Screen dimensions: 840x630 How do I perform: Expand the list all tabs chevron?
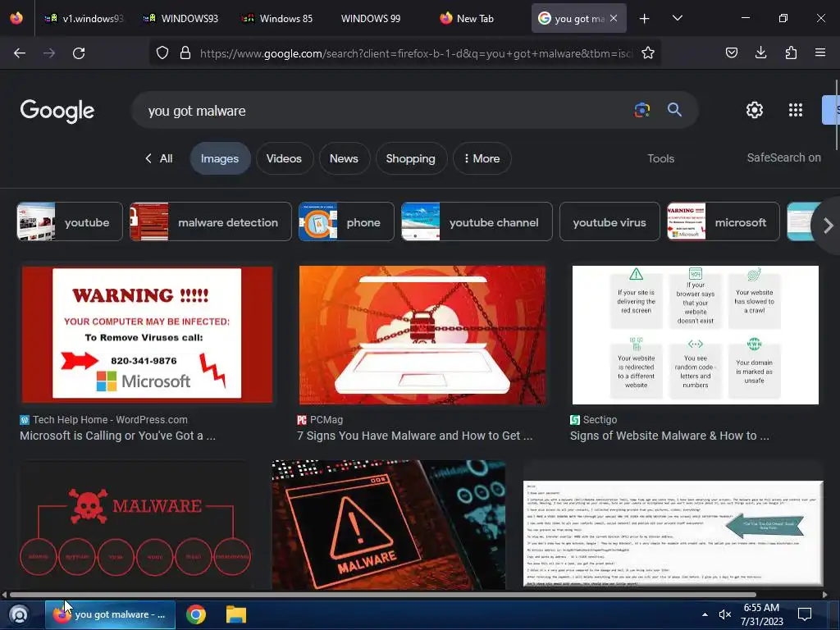pyautogui.click(x=677, y=18)
